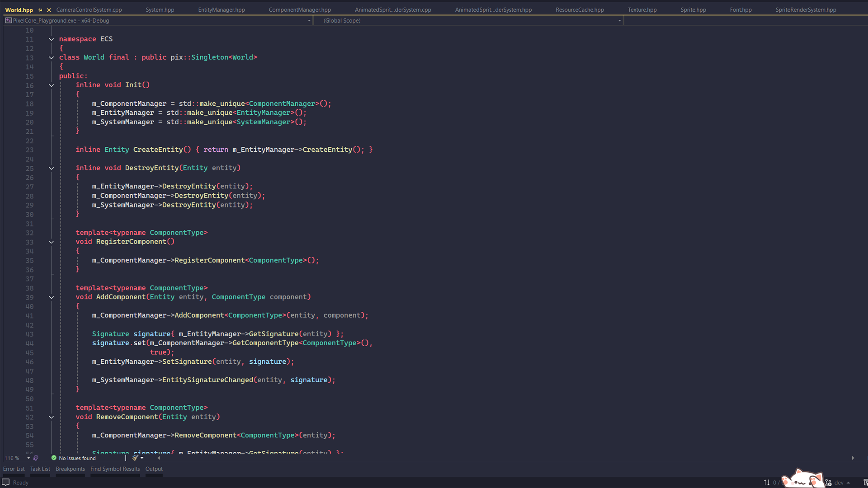Open the code cleanup profile dropdown arrow

pos(142,458)
